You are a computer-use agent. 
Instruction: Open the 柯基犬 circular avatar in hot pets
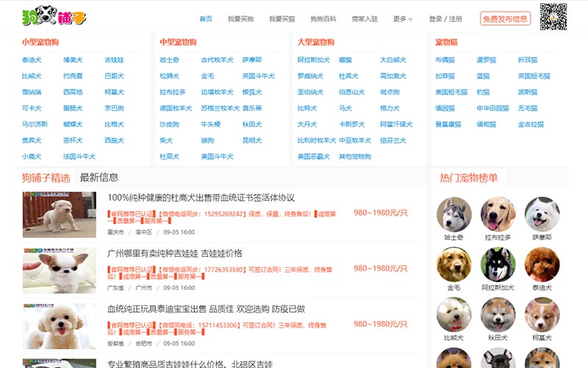[x=542, y=315]
